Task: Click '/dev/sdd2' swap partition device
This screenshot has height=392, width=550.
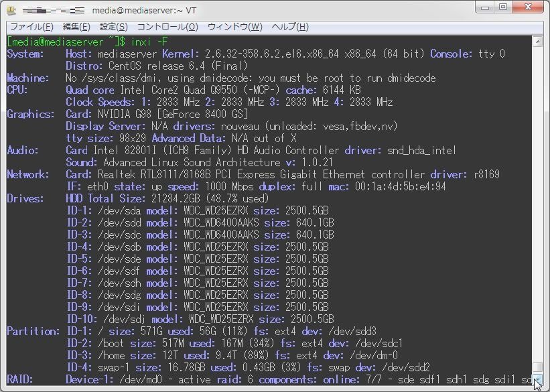Action: click(x=406, y=368)
